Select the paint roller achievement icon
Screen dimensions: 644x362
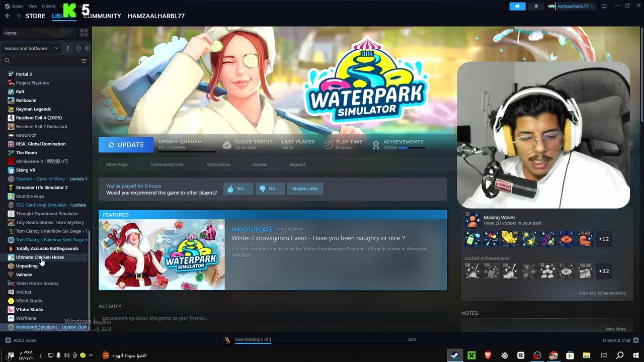tap(491, 239)
